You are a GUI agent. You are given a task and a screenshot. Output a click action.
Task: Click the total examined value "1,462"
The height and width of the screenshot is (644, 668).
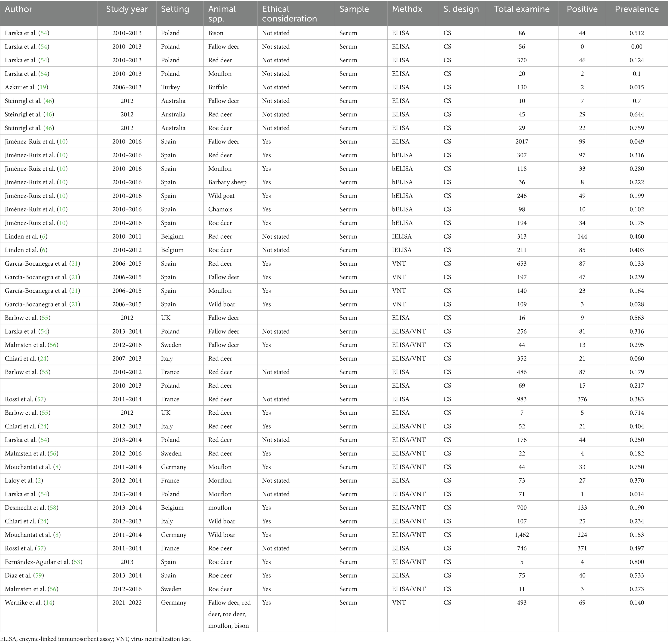(x=522, y=535)
